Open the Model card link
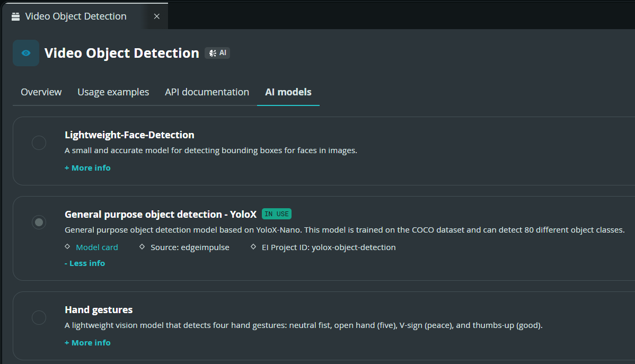The height and width of the screenshot is (364, 635). pyautogui.click(x=97, y=247)
